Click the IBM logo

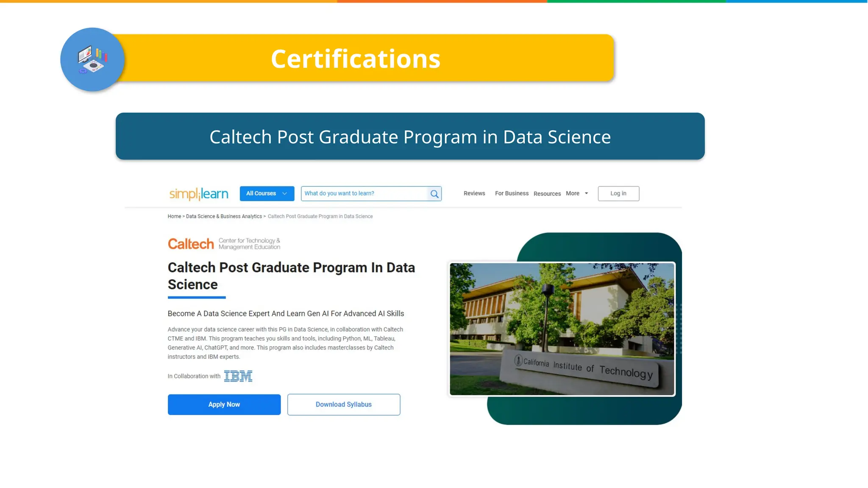pyautogui.click(x=238, y=376)
